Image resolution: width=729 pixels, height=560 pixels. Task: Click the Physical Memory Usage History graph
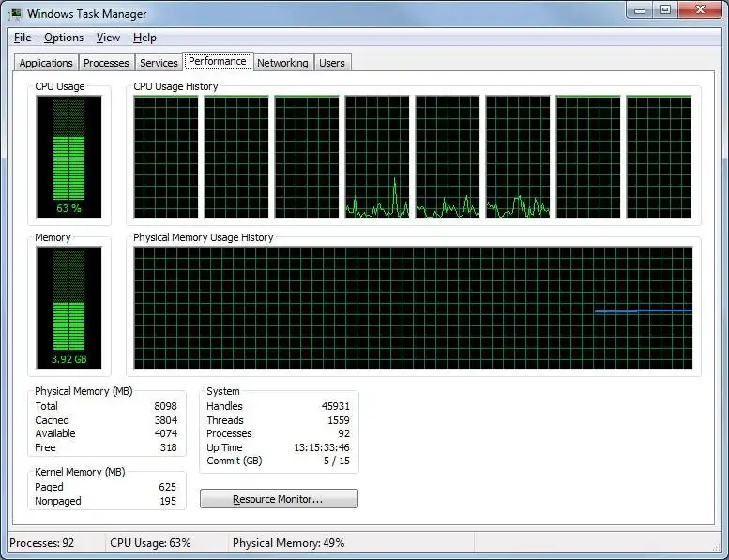(413, 308)
